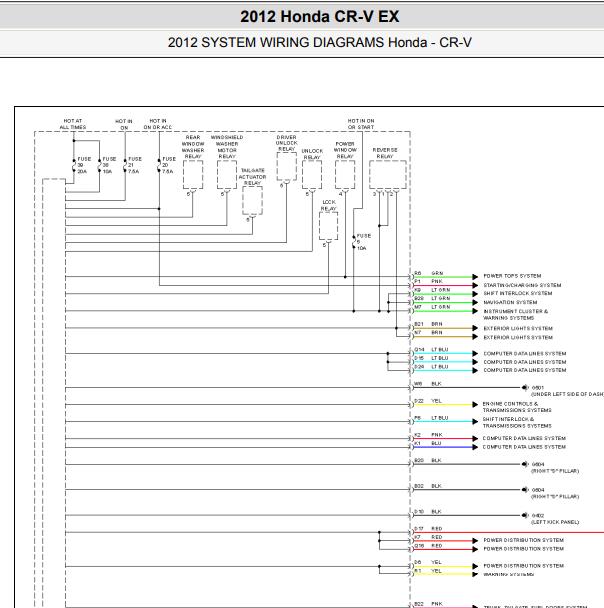Image resolution: width=604 pixels, height=608 pixels.
Task: Select the "HOT IN ON OR START" label
Action: tap(361, 124)
